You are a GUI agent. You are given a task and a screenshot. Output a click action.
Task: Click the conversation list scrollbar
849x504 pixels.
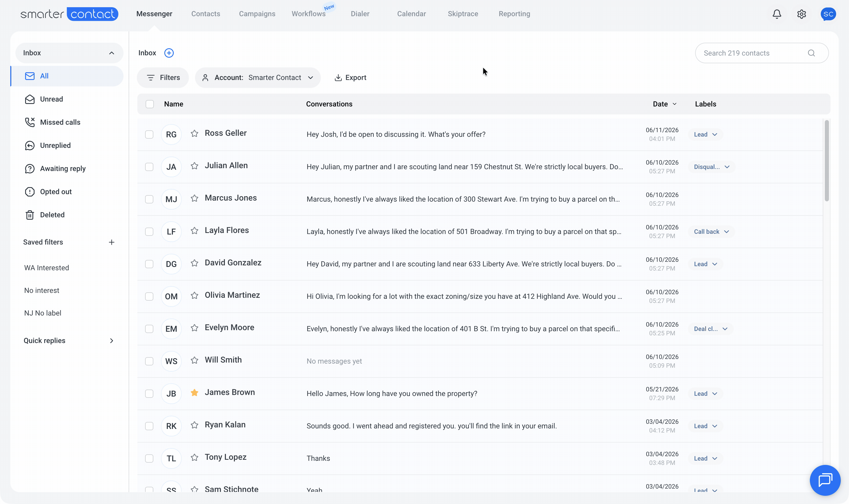tap(827, 161)
